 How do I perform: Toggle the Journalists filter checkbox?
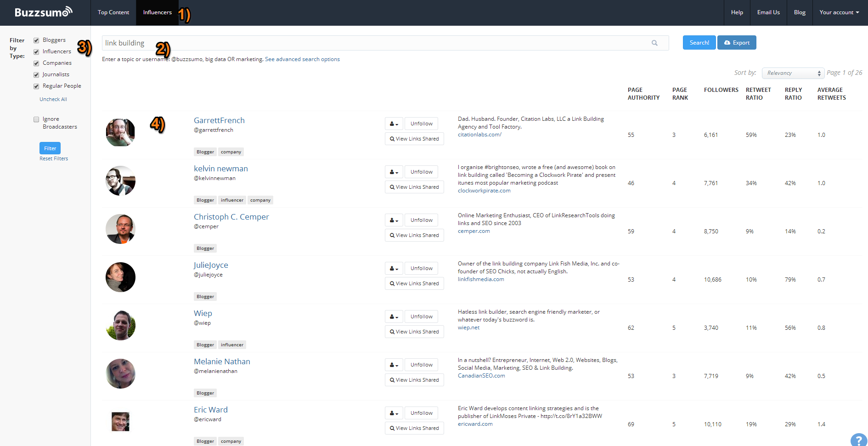pyautogui.click(x=36, y=75)
